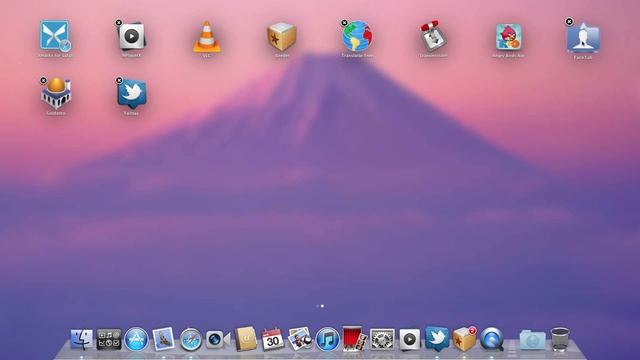This screenshot has width=640, height=360.
Task: Remove FaceTab with its X badge
Action: [569, 21]
